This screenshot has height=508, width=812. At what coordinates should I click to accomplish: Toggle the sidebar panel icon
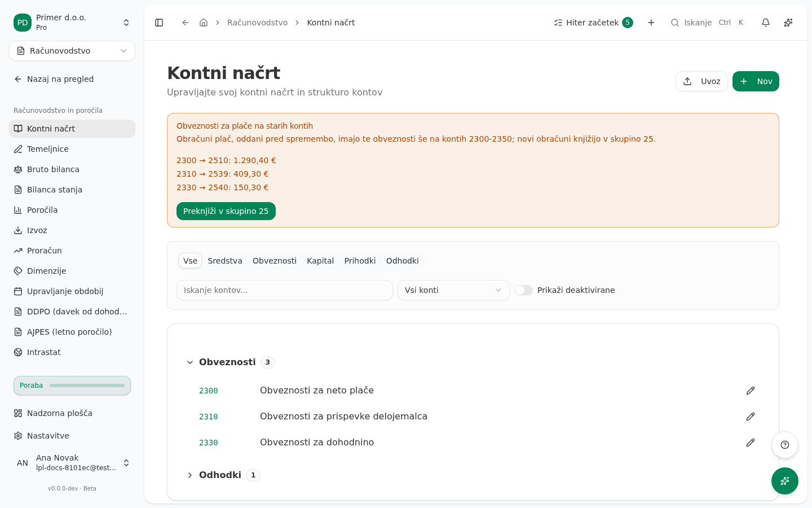click(159, 23)
